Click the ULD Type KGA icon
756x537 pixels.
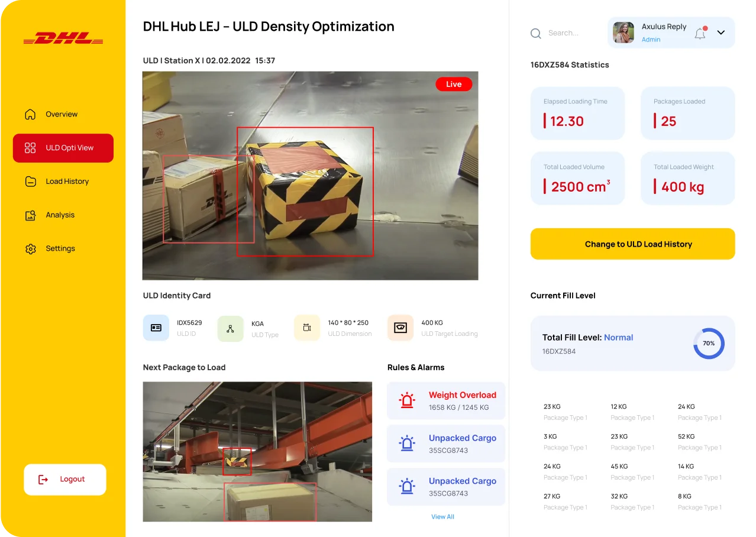click(x=230, y=329)
